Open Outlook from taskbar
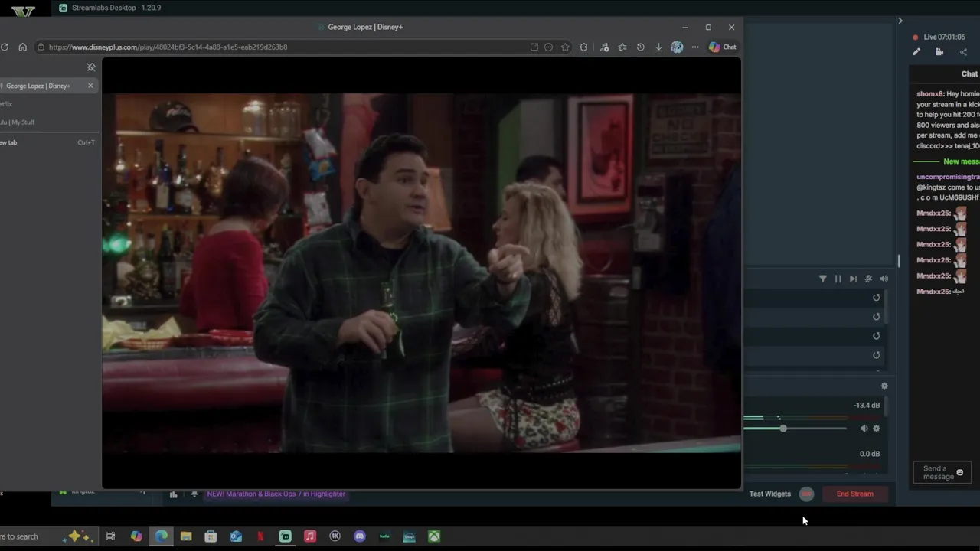Screen dimensions: 980x551 pyautogui.click(x=236, y=536)
